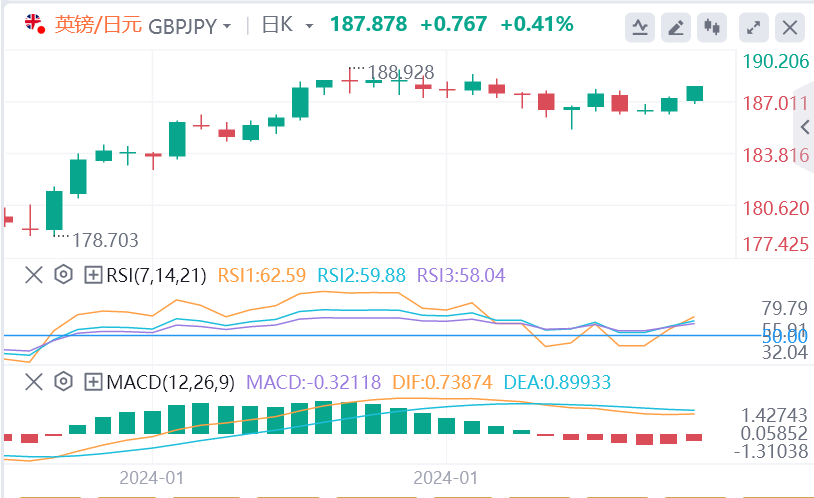Remove the MACD indicator panel
This screenshot has width=814, height=498.
pos(33,382)
